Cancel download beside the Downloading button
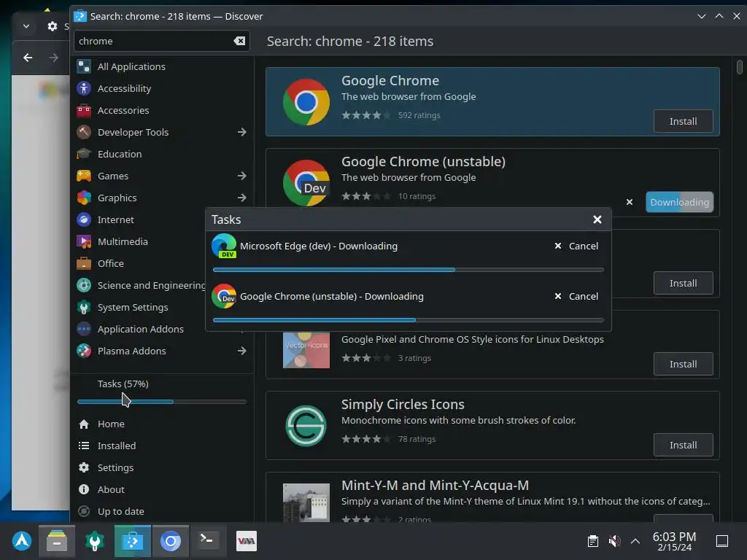Screen dimensions: 747x560 click(x=630, y=203)
